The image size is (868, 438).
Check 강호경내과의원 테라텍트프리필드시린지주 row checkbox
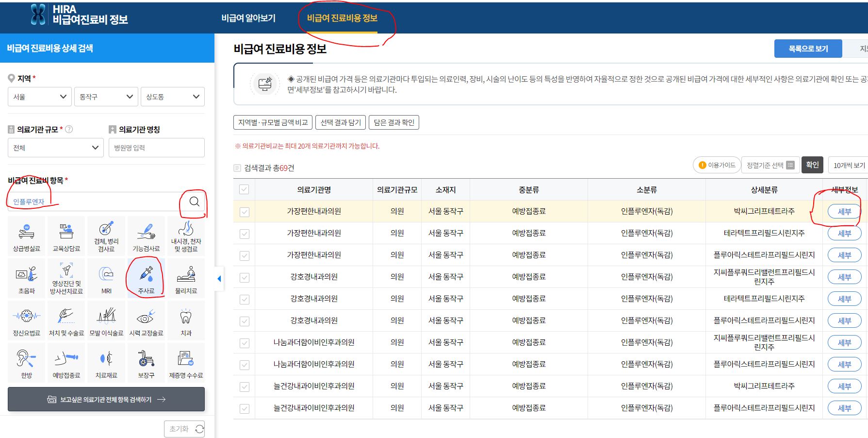244,299
